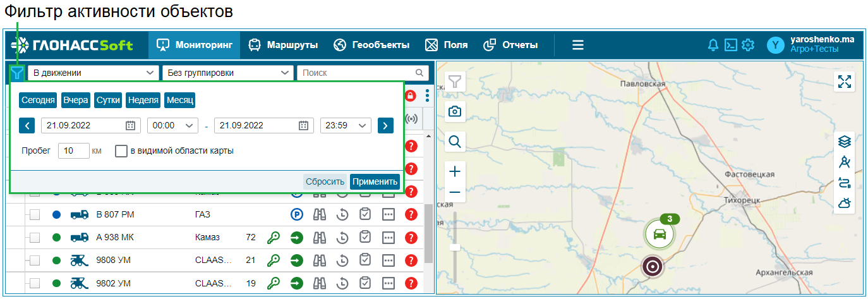Click the dark target marker on map

pyautogui.click(x=653, y=267)
